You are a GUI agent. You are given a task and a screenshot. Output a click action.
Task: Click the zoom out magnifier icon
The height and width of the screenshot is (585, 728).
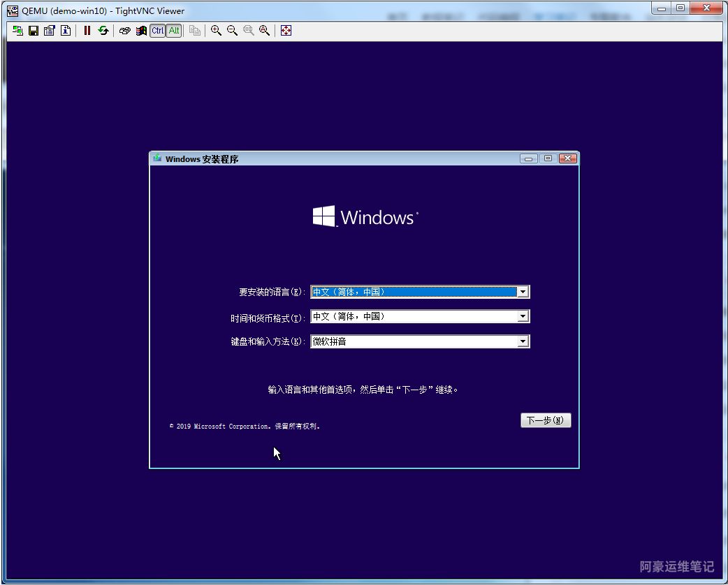tap(232, 31)
